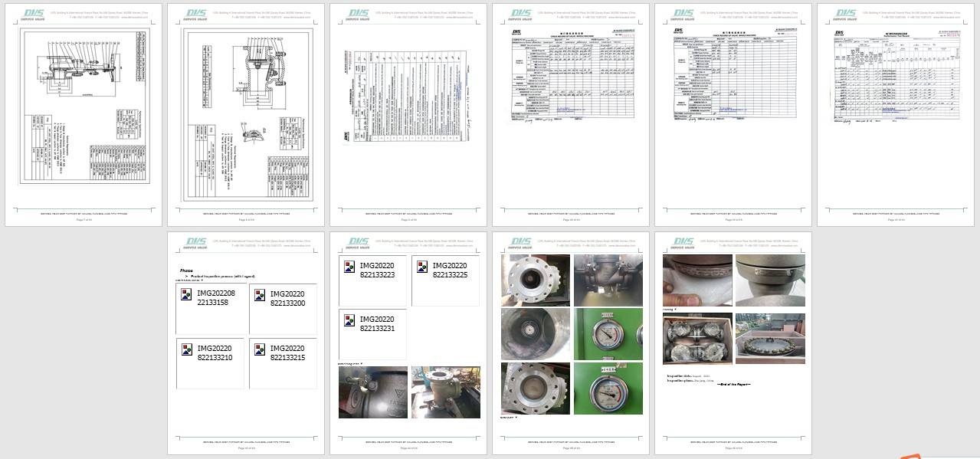Viewport: 980px width, 459px height.
Task: Click the DVS logo above the IMG20220822133223 placeholder
Action: (359, 242)
